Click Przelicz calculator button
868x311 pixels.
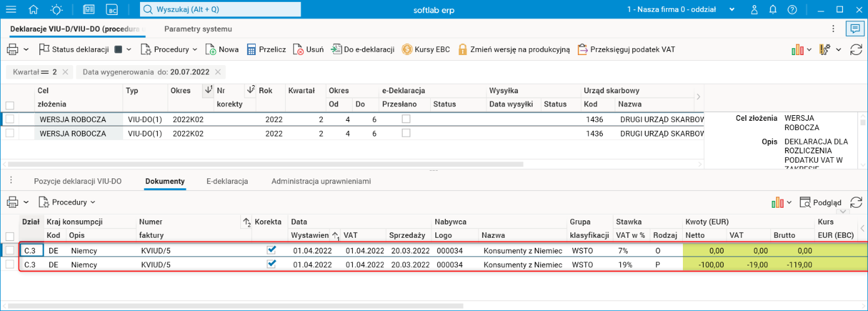coord(266,49)
